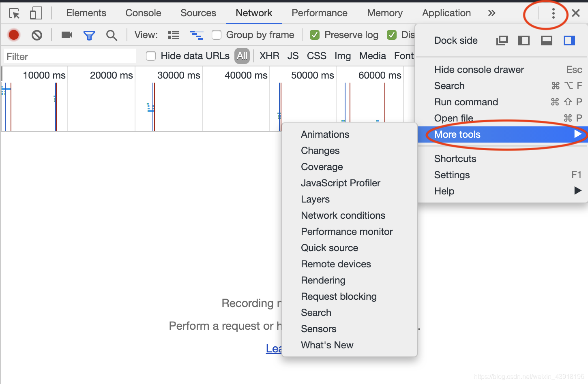The image size is (588, 384).
Task: Open the Rendering tool
Action: [350, 280]
